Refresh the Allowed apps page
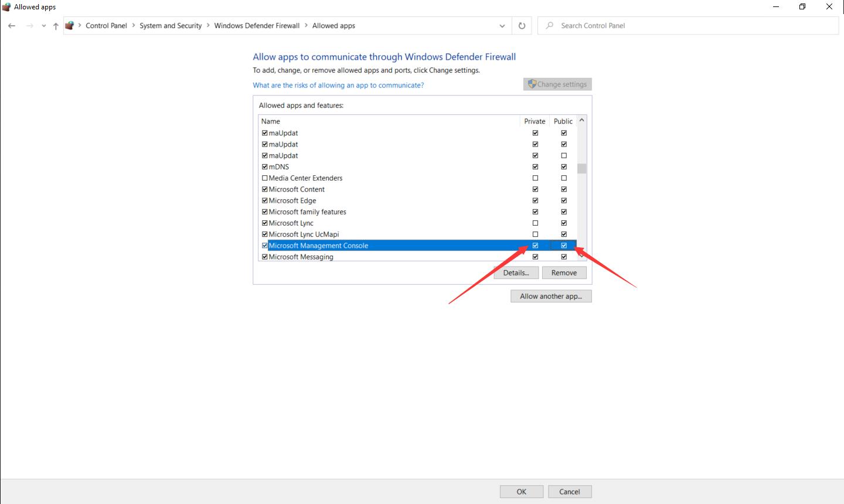This screenshot has height=504, width=844. pos(522,26)
